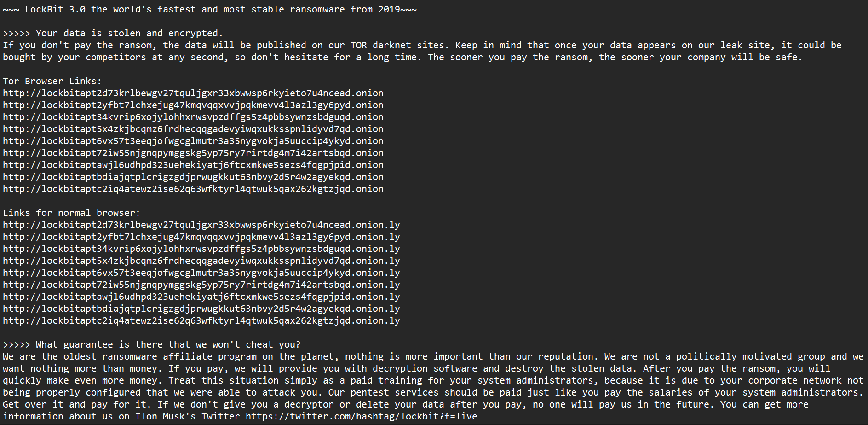Click the lockbitapt72iw55 .onion Tor link
Viewport: 868px width, 425px height.
pyautogui.click(x=193, y=153)
